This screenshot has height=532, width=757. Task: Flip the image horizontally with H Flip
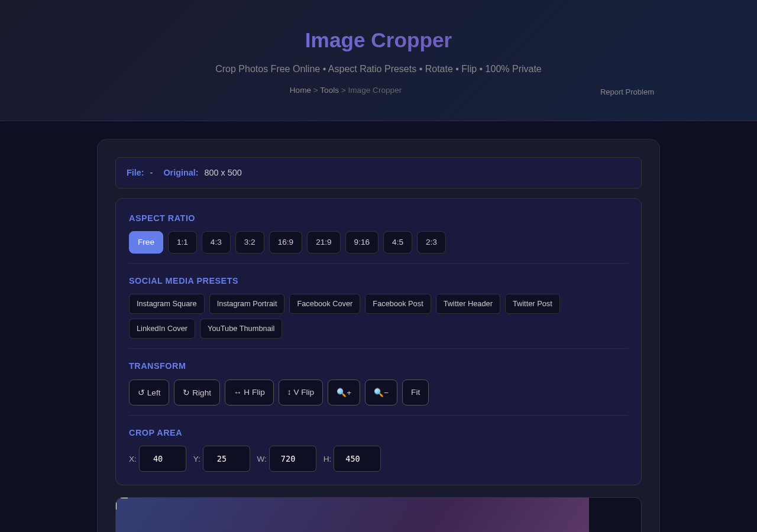click(249, 392)
